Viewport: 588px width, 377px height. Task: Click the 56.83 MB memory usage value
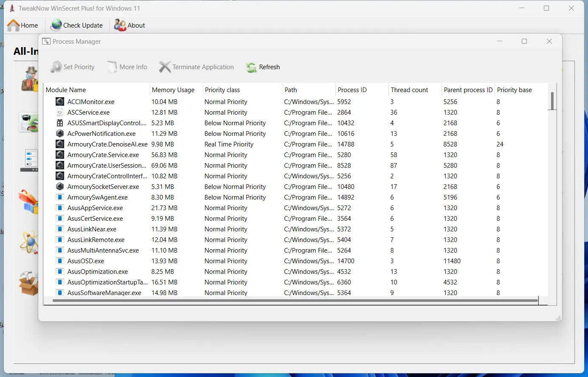pyautogui.click(x=164, y=155)
